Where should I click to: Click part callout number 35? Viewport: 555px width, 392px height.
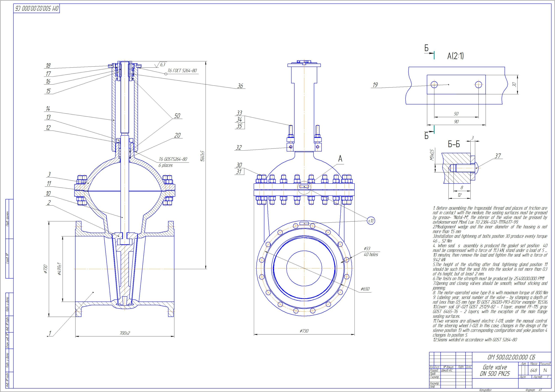(x=239, y=126)
